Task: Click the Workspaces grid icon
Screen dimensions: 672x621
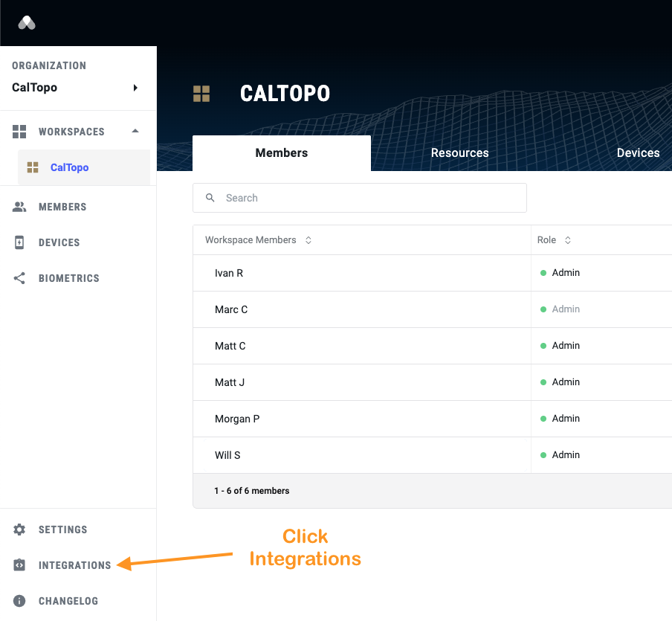Action: [x=20, y=132]
